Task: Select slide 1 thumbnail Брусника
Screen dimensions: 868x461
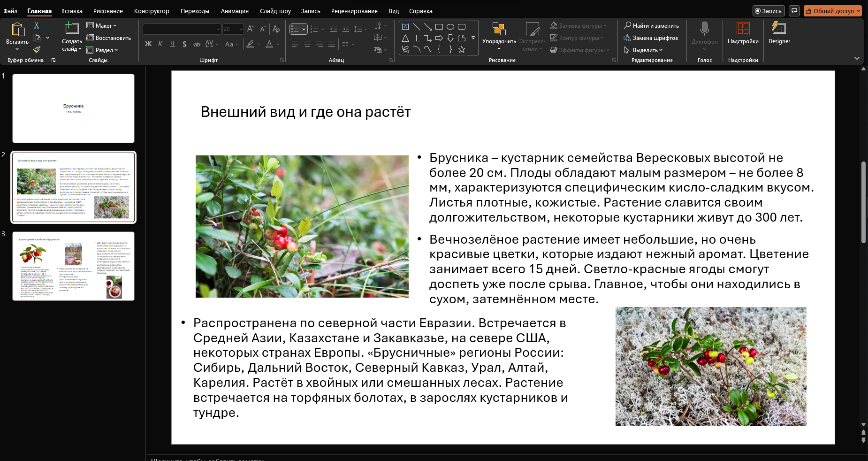Action: (73, 108)
